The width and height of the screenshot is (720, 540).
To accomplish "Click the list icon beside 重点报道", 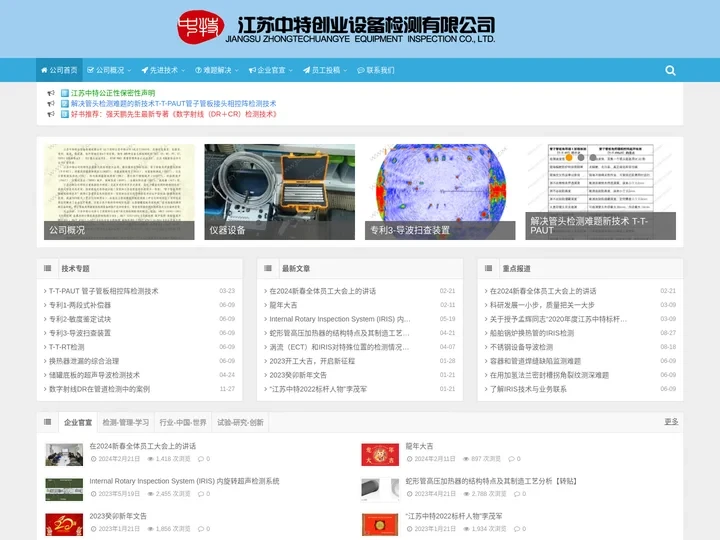I will (488, 268).
